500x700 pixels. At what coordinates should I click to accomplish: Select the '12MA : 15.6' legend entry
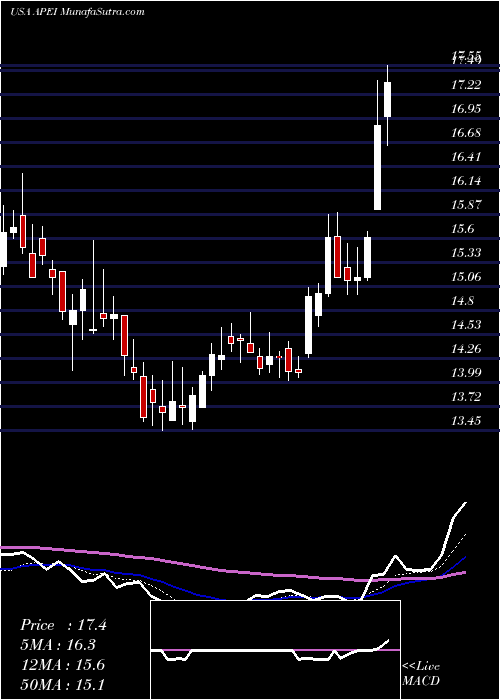[x=62, y=665]
